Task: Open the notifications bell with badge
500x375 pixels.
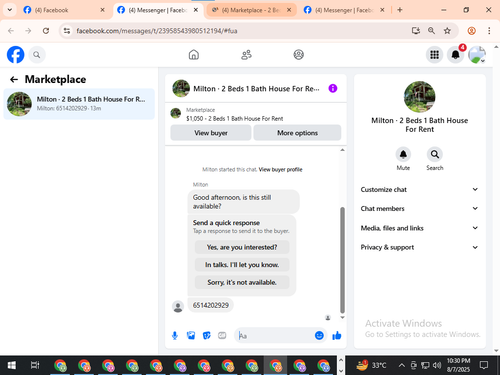Action: (x=455, y=54)
